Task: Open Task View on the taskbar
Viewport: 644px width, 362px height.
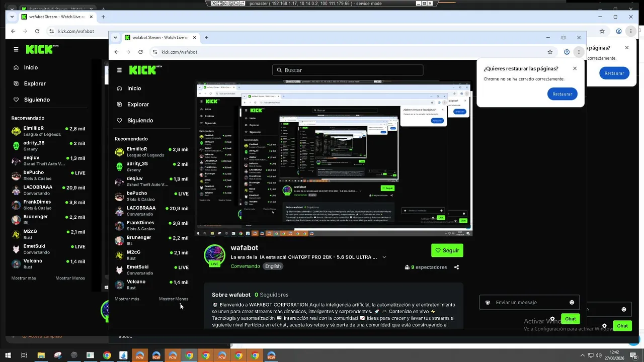Action: (24, 355)
